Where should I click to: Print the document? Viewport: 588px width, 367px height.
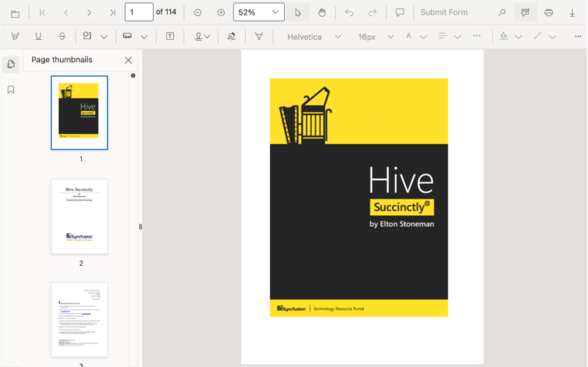pos(549,13)
